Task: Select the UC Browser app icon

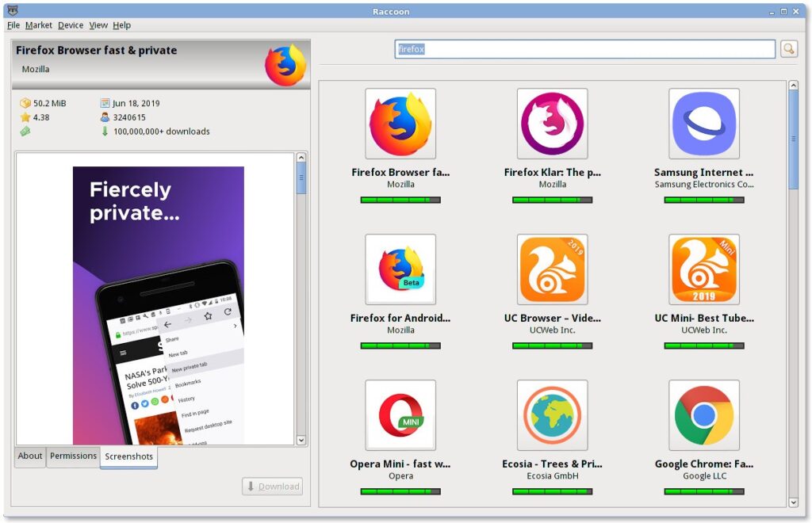Action: point(552,269)
